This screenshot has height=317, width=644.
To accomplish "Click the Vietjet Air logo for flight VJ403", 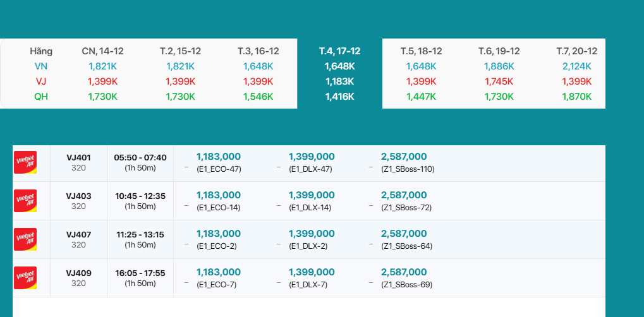I will pos(25,201).
